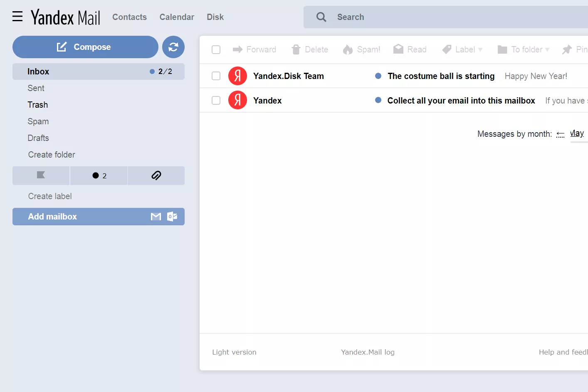The height and width of the screenshot is (392, 588).
Task: Mark messages as Spam using the flame icon
Action: coord(348,49)
